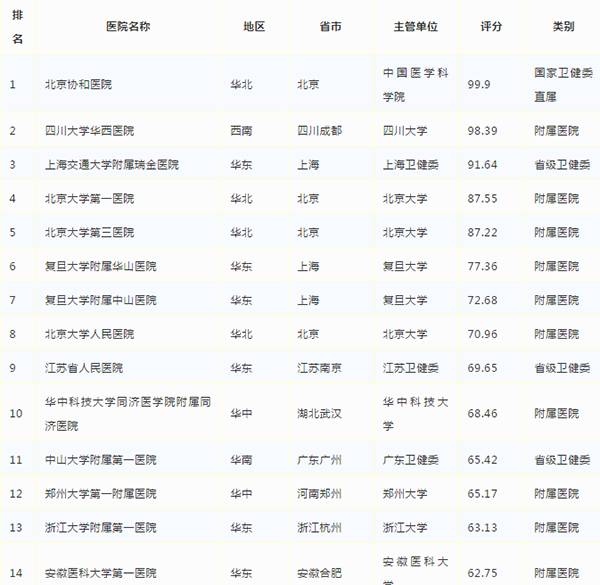Click the 杭州 city link
Image resolution: width=600 pixels, height=585 pixels.
331,528
